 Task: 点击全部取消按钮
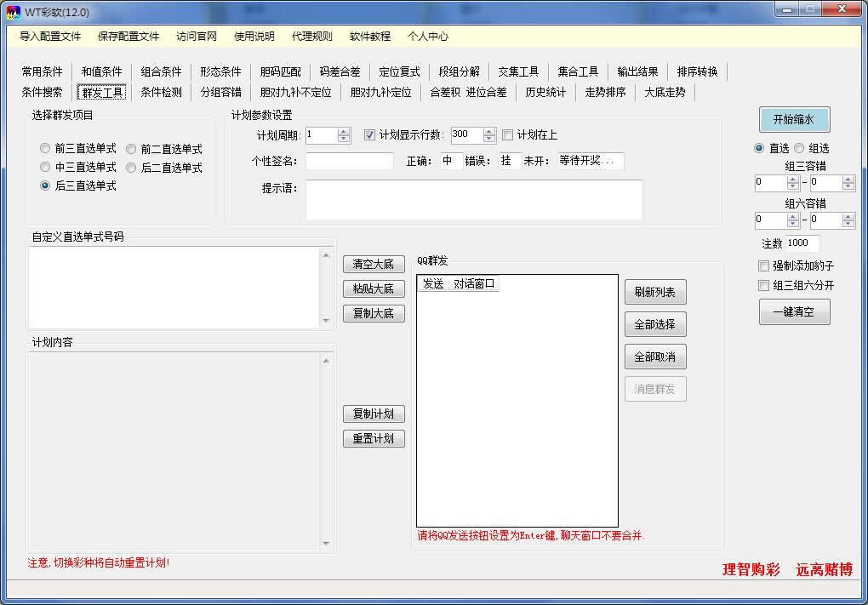[654, 357]
